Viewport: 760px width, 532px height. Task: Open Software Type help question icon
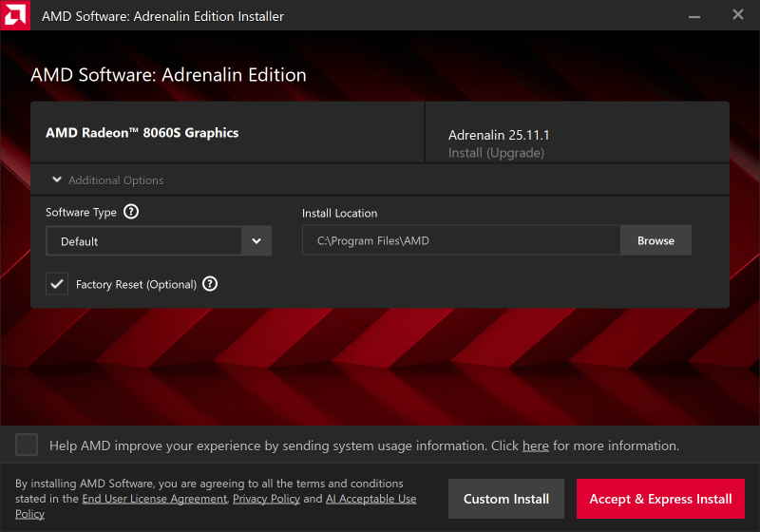pos(131,212)
